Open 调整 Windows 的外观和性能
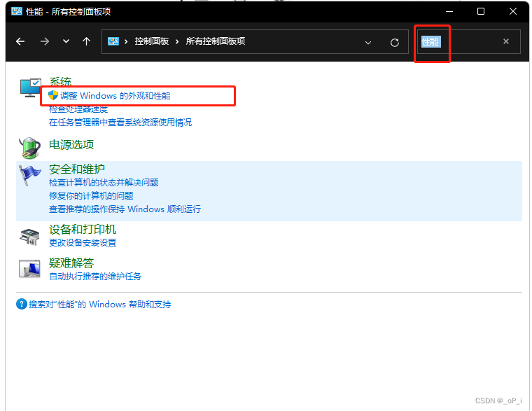This screenshot has width=532, height=411. pos(115,96)
